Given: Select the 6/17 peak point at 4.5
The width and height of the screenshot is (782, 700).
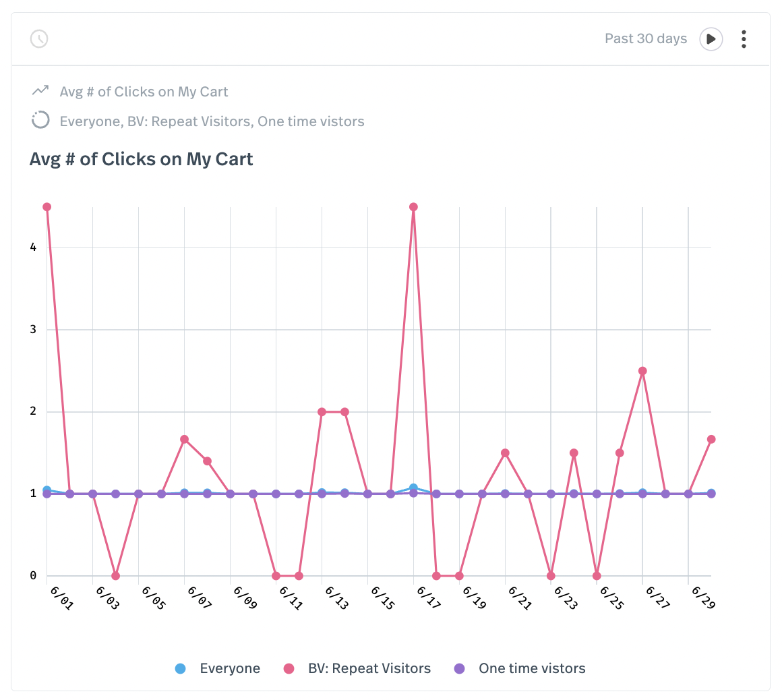Looking at the screenshot, I should tap(413, 207).
